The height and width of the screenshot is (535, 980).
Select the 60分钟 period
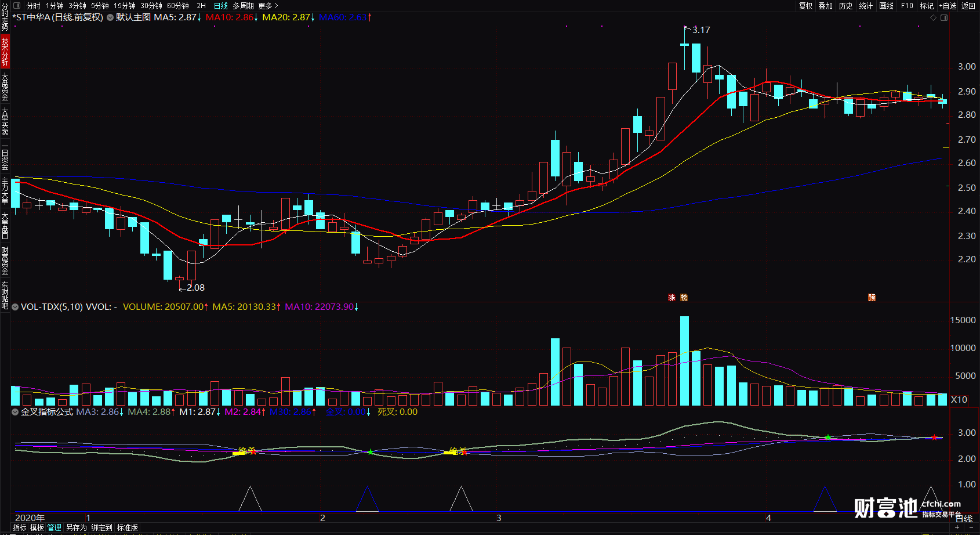178,6
